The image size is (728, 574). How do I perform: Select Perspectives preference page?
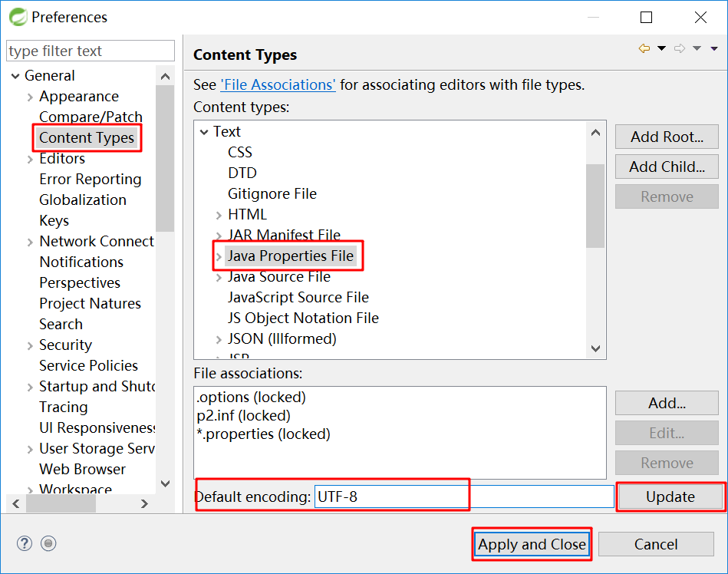click(x=80, y=282)
